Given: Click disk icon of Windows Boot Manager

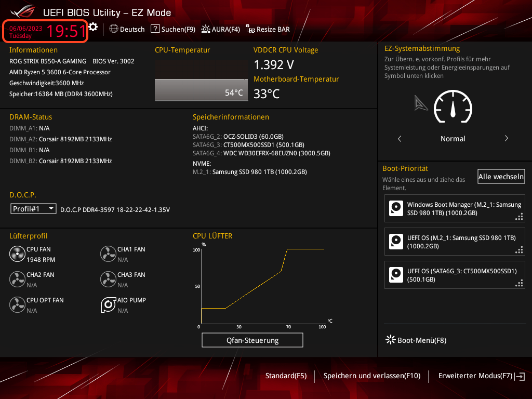Looking at the screenshot, I should tap(396, 208).
